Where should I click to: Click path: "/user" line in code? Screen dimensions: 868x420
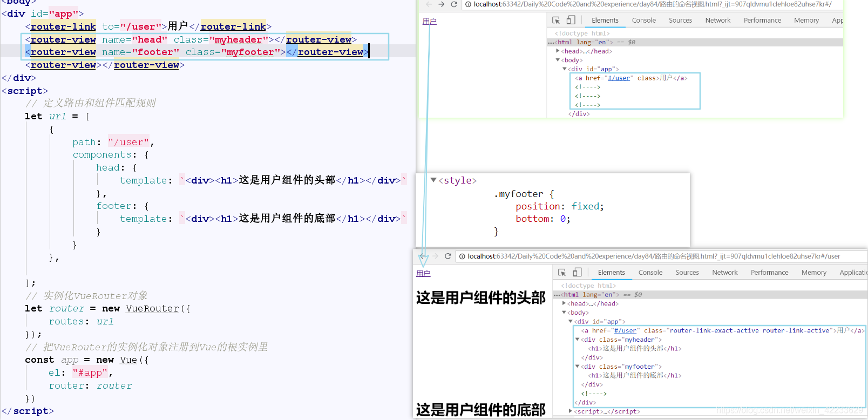113,142
